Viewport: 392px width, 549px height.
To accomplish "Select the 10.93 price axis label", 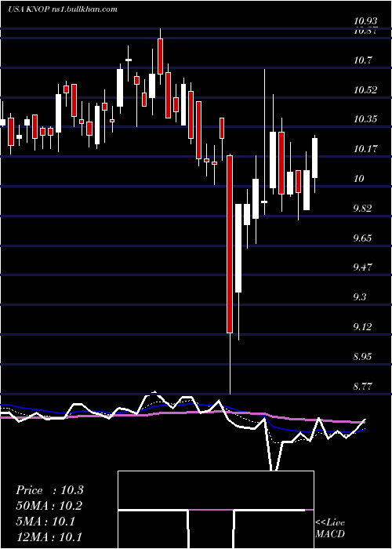I will click(x=365, y=22).
